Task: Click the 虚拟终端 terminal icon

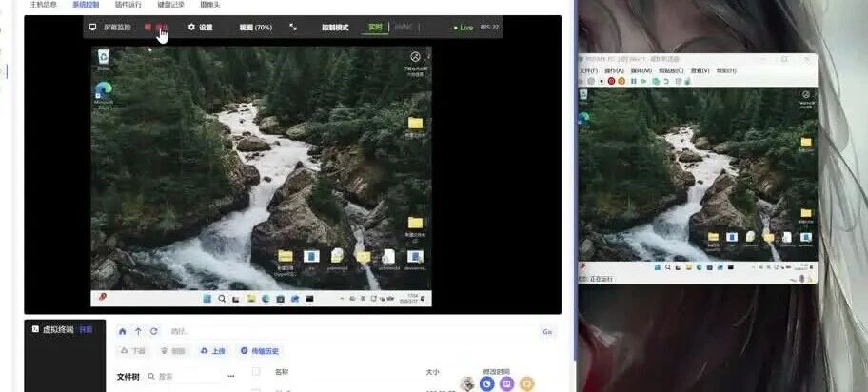Action: [35, 329]
